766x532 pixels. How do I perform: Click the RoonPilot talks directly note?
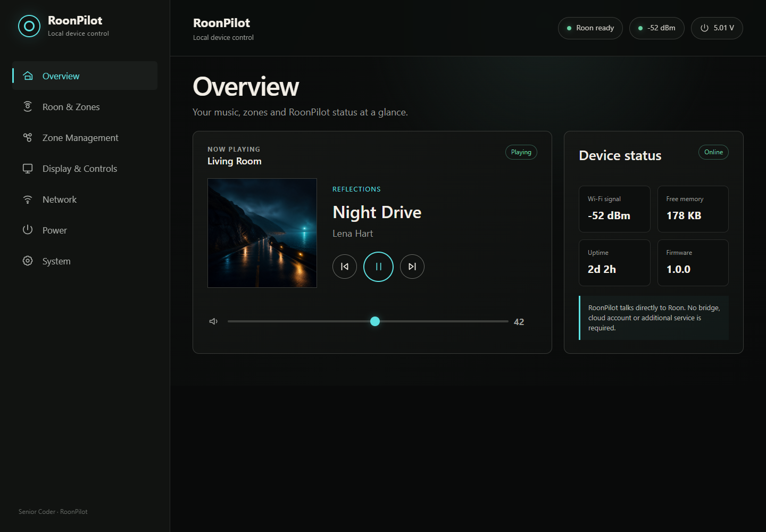pos(654,318)
